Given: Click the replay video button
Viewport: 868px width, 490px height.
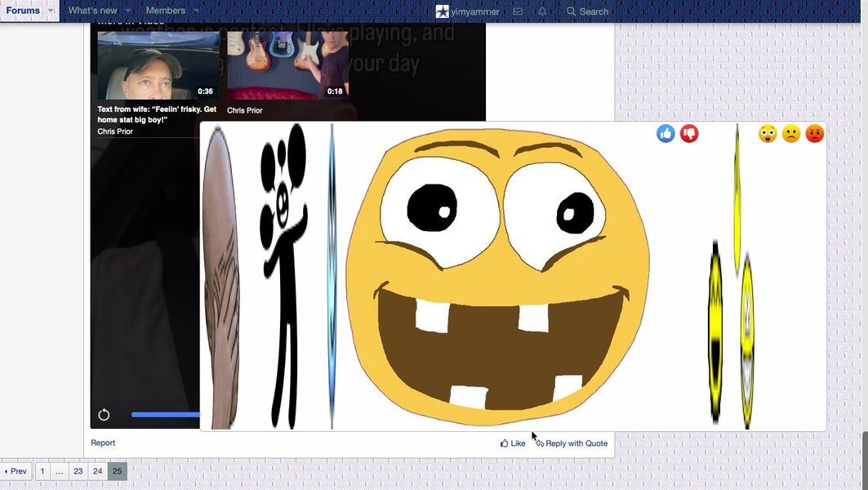Looking at the screenshot, I should pos(104,414).
